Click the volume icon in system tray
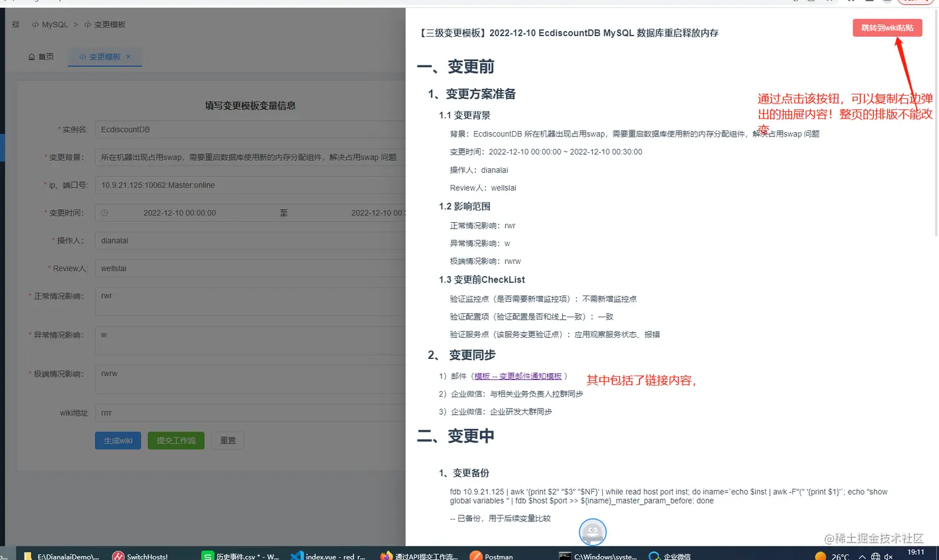 [889, 556]
